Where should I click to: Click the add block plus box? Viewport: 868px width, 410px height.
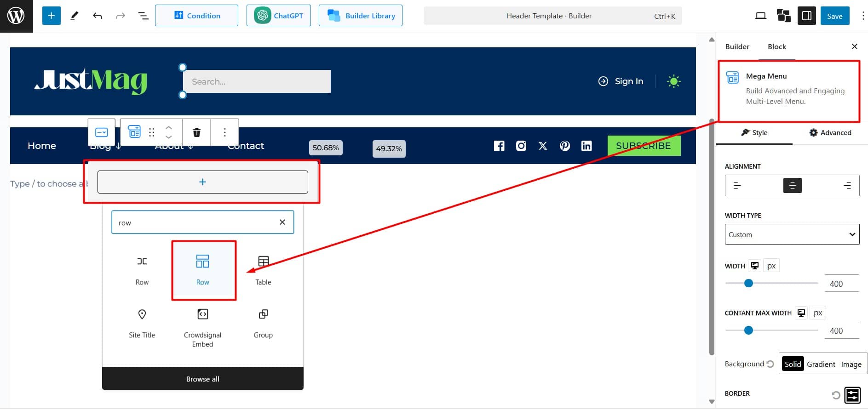tap(203, 182)
